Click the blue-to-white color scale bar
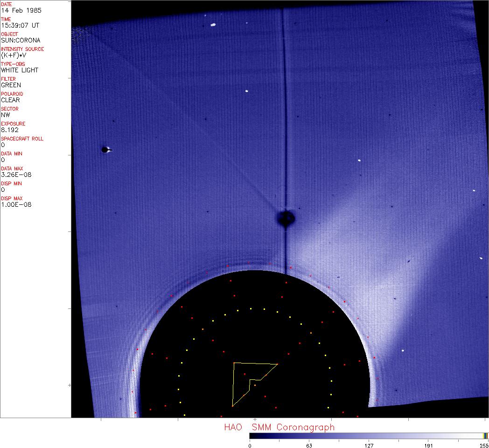489x448 pixels. tap(369, 436)
